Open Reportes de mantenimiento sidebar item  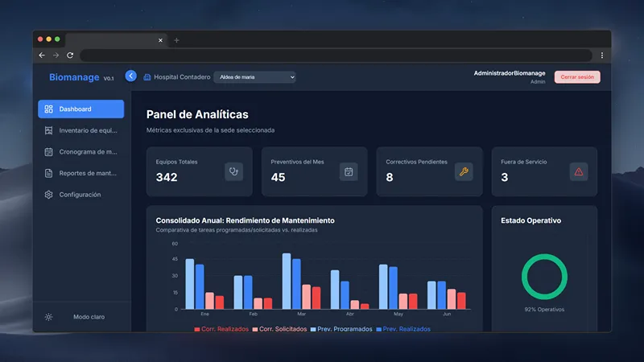(x=81, y=173)
